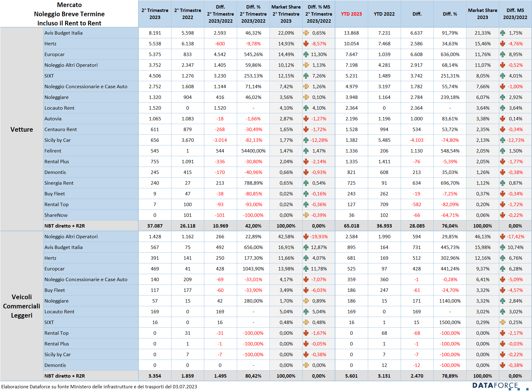Select the '76,04%' total cell
This screenshot has width=532, height=392.
click(x=450, y=226)
